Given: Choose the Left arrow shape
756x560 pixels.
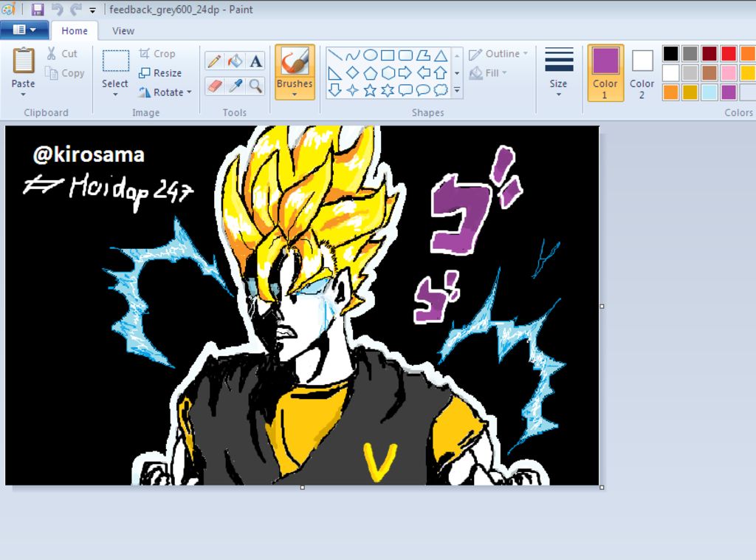Looking at the screenshot, I should (423, 73).
